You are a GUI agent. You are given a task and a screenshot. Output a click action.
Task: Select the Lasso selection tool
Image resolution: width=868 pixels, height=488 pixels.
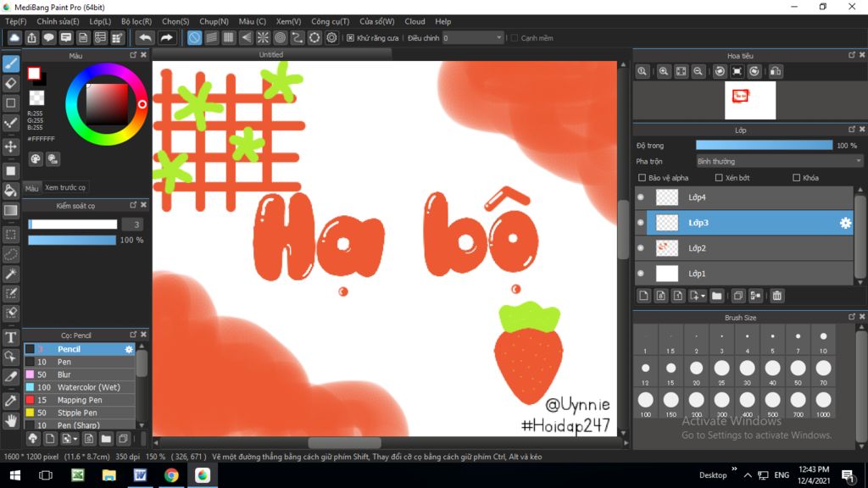(x=11, y=254)
